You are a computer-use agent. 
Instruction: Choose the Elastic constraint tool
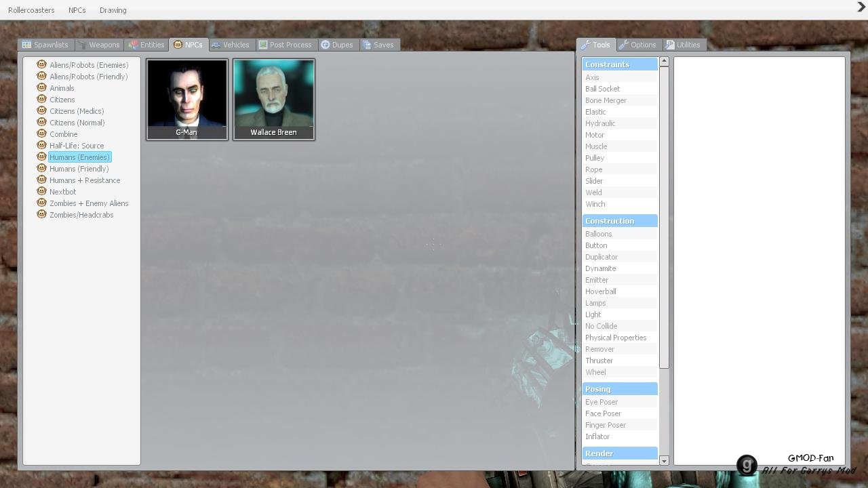(x=620, y=112)
